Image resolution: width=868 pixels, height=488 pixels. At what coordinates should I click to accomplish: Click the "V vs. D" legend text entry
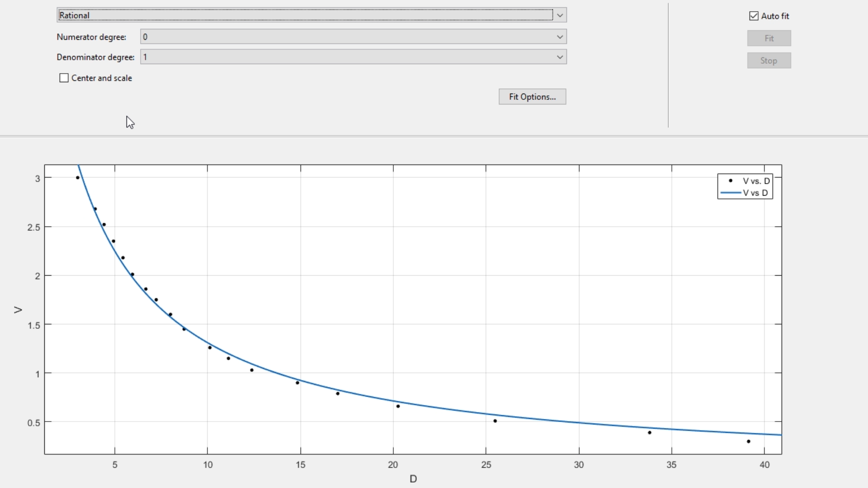[756, 181]
